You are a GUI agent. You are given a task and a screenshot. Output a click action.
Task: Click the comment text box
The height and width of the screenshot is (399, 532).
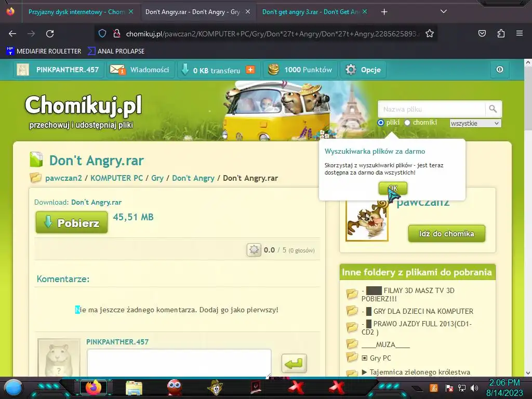pyautogui.click(x=179, y=363)
